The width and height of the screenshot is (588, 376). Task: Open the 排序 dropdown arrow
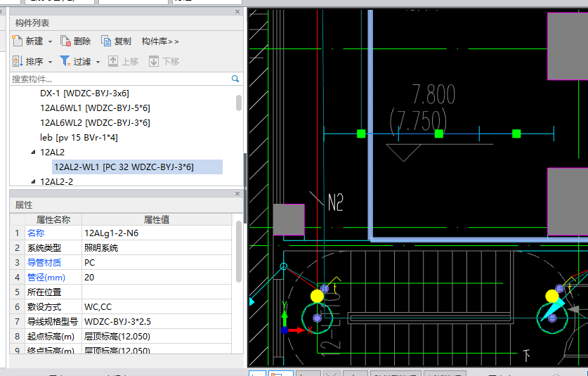coord(50,62)
